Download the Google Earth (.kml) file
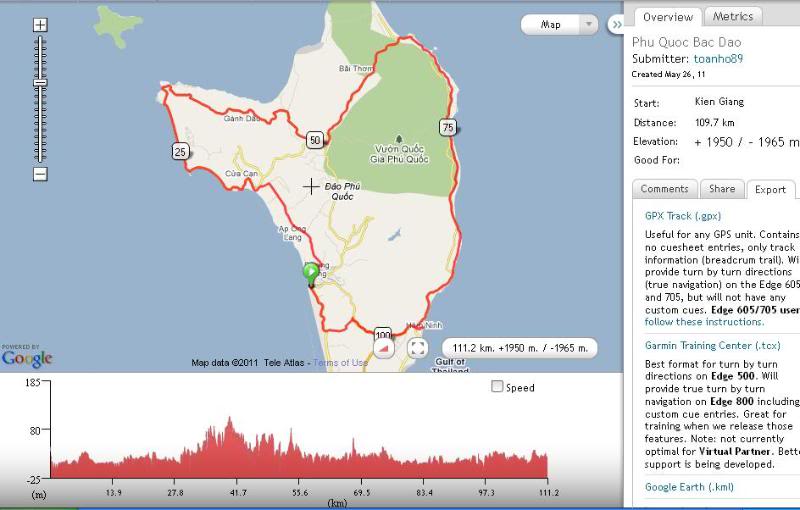This screenshot has height=510, width=800. (689, 487)
